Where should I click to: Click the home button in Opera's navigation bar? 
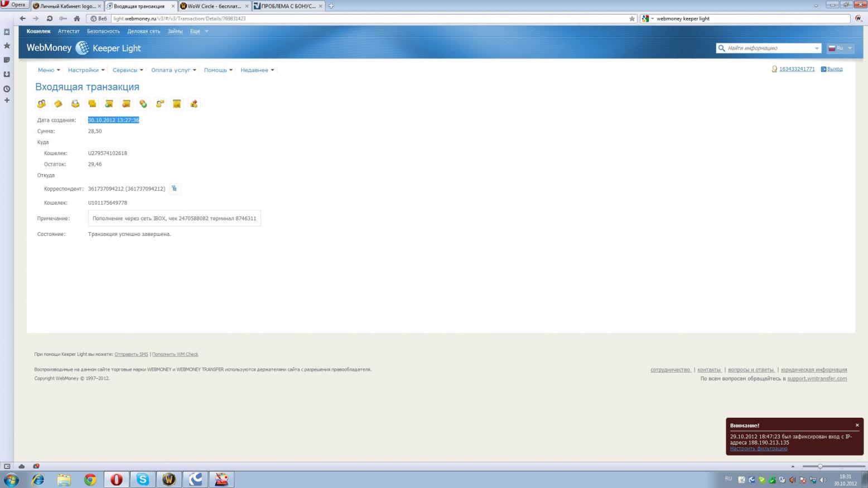[77, 18]
